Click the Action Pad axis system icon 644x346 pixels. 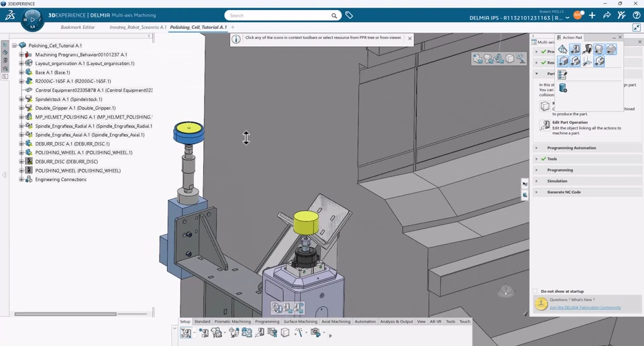tap(587, 62)
